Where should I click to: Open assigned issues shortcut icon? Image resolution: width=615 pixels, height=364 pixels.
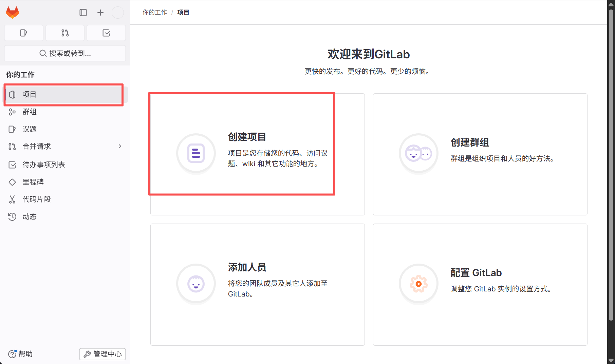click(x=24, y=33)
